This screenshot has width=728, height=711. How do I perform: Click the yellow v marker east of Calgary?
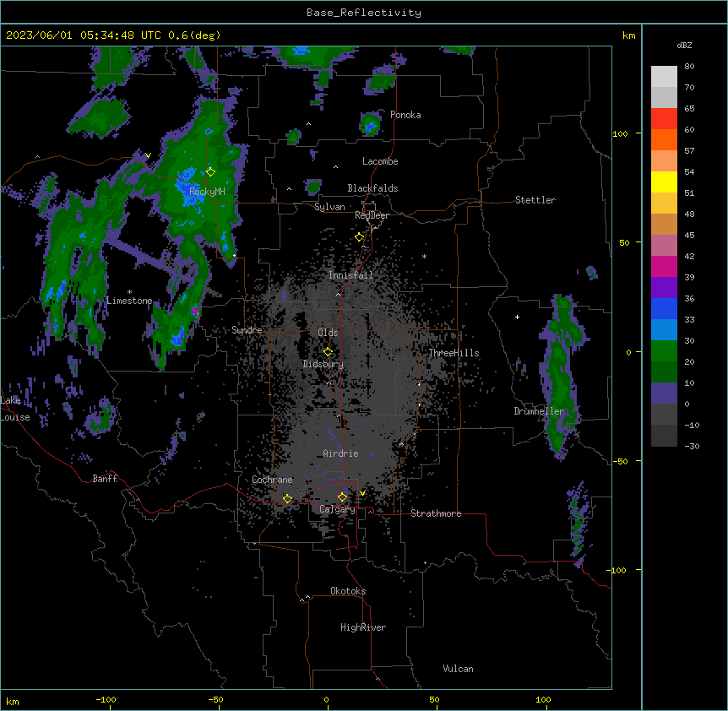click(362, 493)
